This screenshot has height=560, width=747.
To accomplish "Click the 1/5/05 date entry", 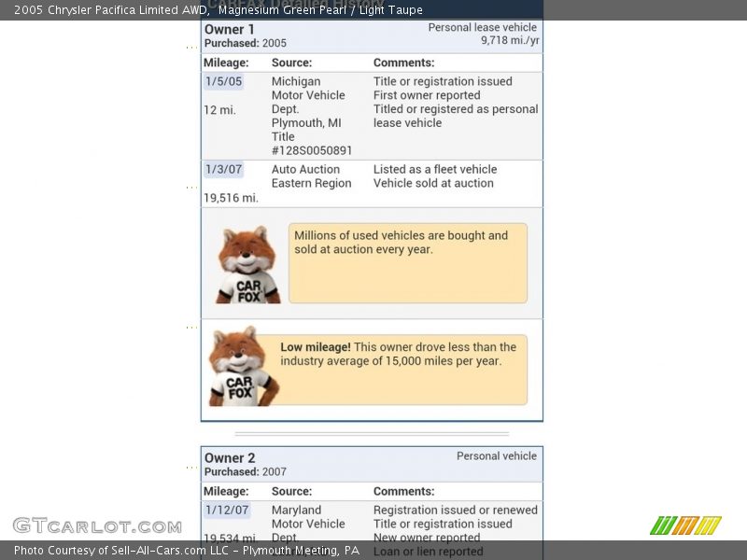I will tap(223, 81).
